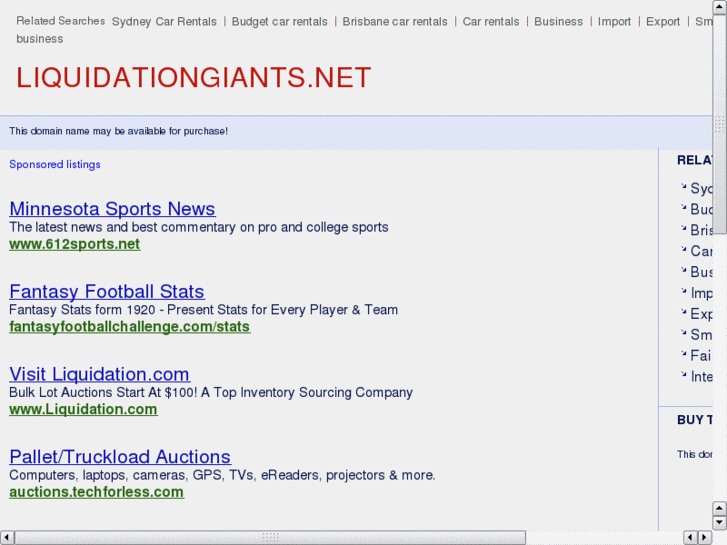Open sidebar Exp related search link
The width and height of the screenshot is (727, 545).
701,314
